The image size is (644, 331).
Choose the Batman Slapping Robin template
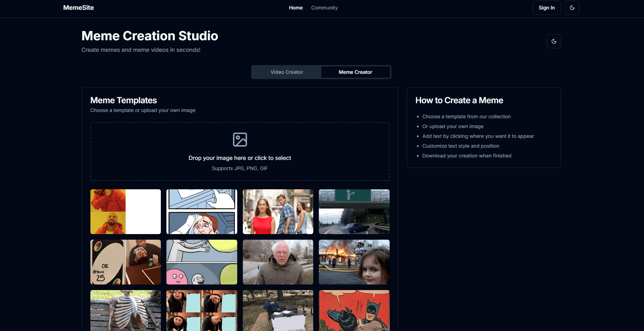pos(354,310)
